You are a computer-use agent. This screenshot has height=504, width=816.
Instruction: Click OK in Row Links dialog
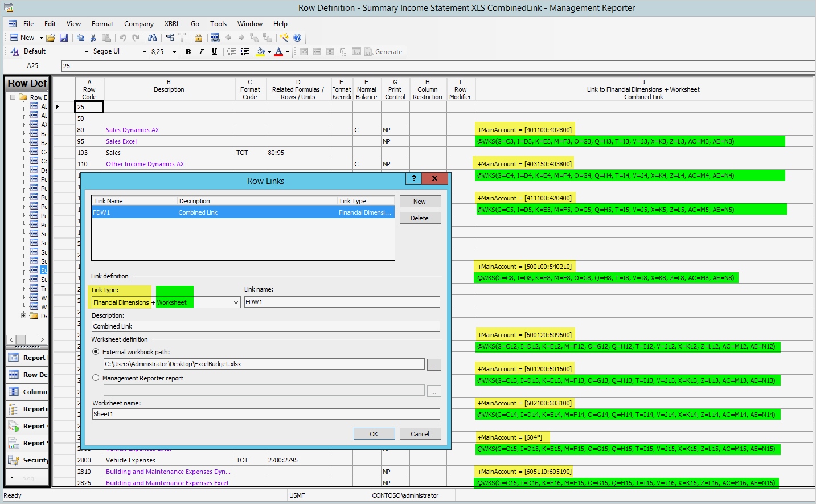point(374,434)
